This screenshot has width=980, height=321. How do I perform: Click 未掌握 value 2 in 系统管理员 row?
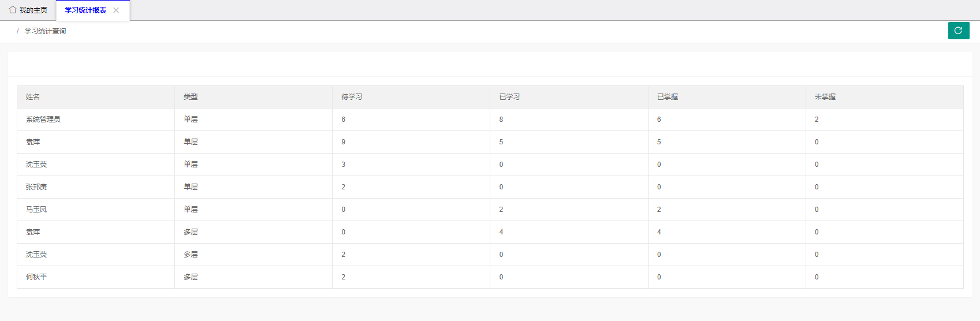817,120
